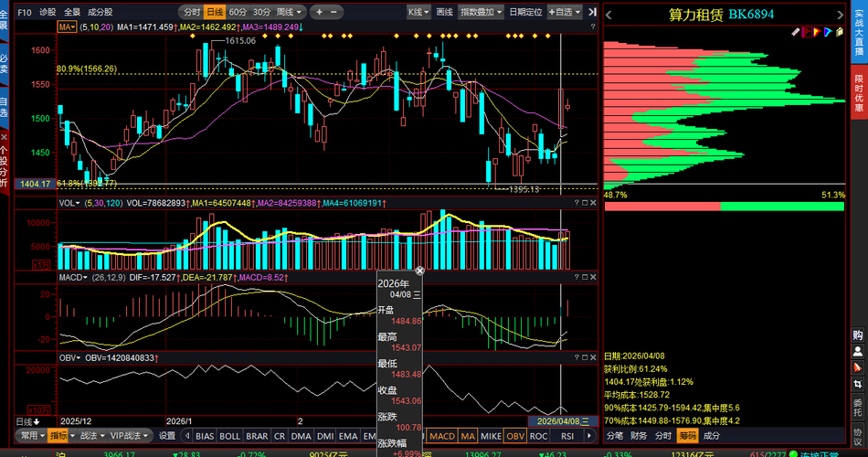Click the yellow book icon in the chip panel
Image resolution: width=868 pixels, height=457 pixels.
click(839, 32)
